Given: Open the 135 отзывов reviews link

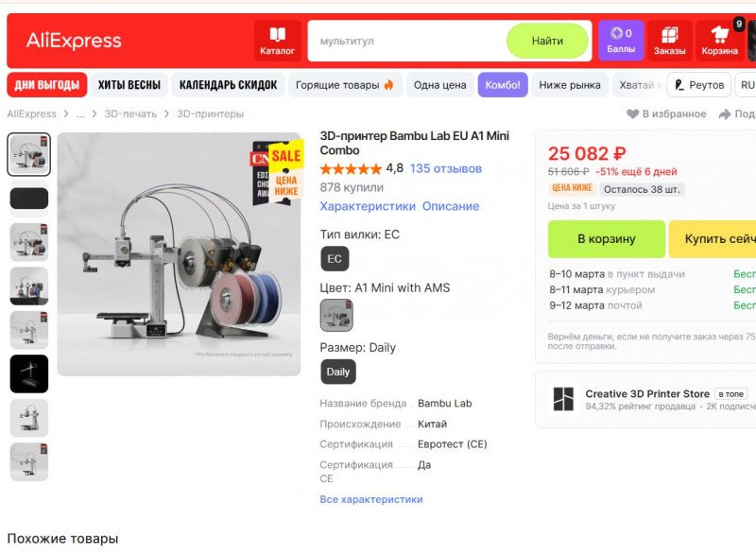Looking at the screenshot, I should tap(446, 168).
